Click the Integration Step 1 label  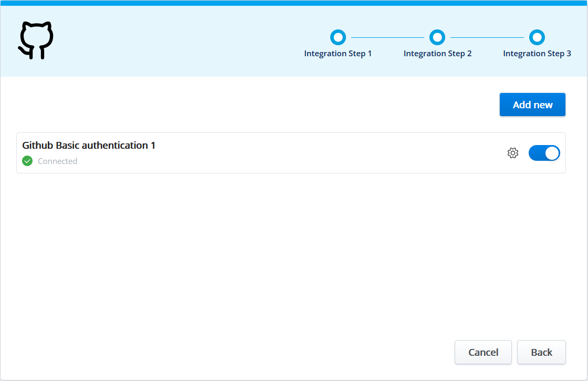click(x=338, y=54)
